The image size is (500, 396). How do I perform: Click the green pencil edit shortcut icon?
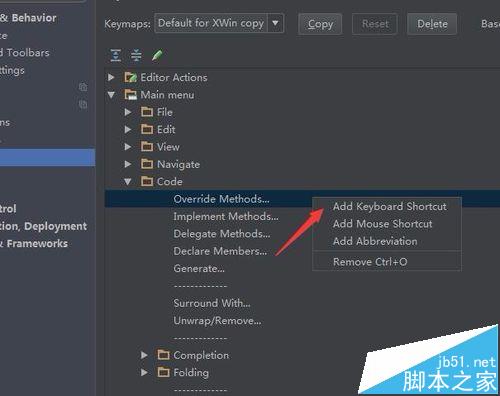(157, 55)
